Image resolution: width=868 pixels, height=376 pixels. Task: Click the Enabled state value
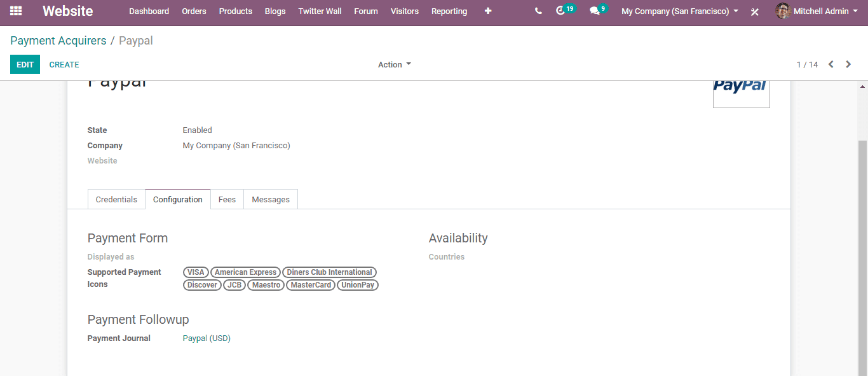point(197,130)
